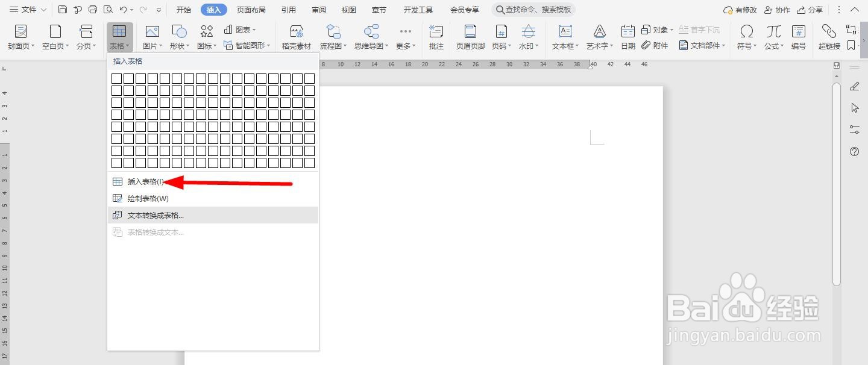Click the Attachment (附件) paperclip button
Screen dimensions: 868x365
click(x=655, y=45)
